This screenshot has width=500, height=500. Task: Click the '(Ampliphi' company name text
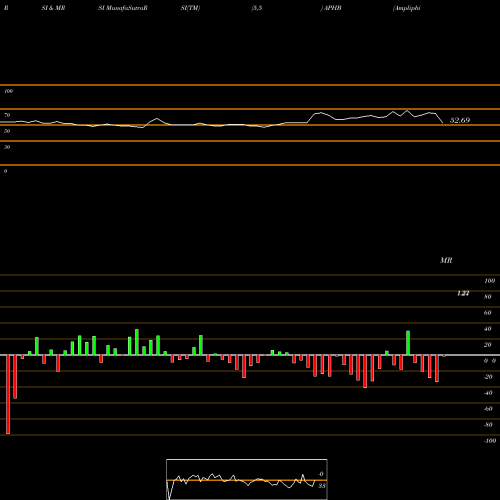[407, 8]
